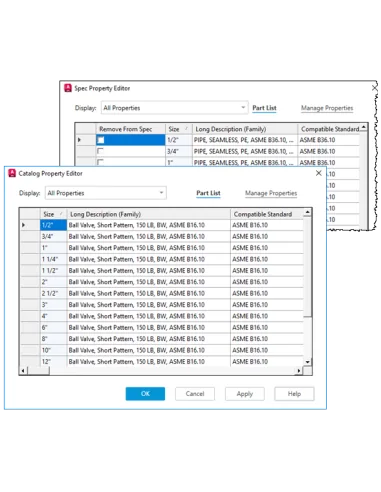The image size is (381, 492).
Task: Close the Catalog Property Editor window
Action: coord(319,173)
